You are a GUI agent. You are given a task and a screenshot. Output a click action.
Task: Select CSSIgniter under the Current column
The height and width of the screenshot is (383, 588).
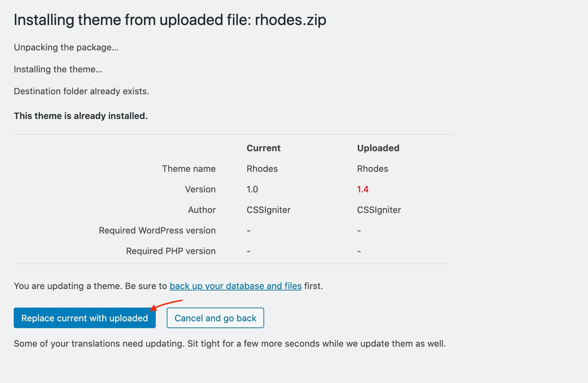(x=269, y=210)
